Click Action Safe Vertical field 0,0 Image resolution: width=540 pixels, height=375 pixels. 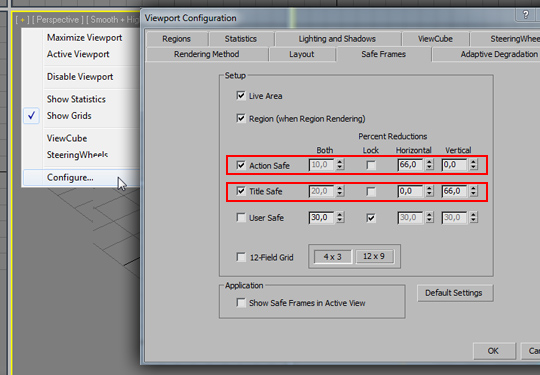(x=455, y=165)
